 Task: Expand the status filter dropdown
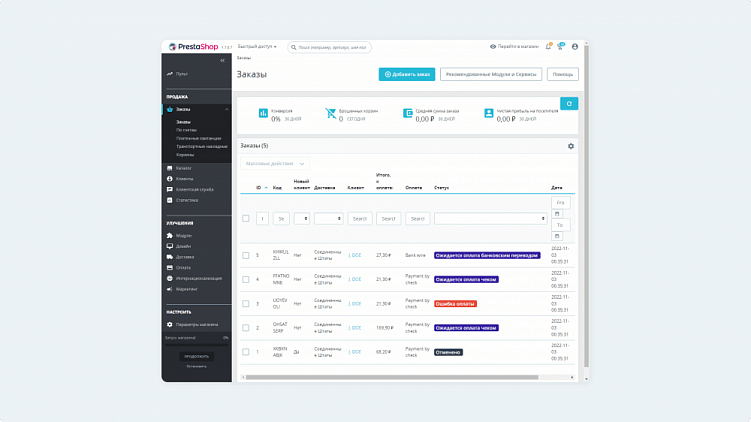pyautogui.click(x=490, y=218)
